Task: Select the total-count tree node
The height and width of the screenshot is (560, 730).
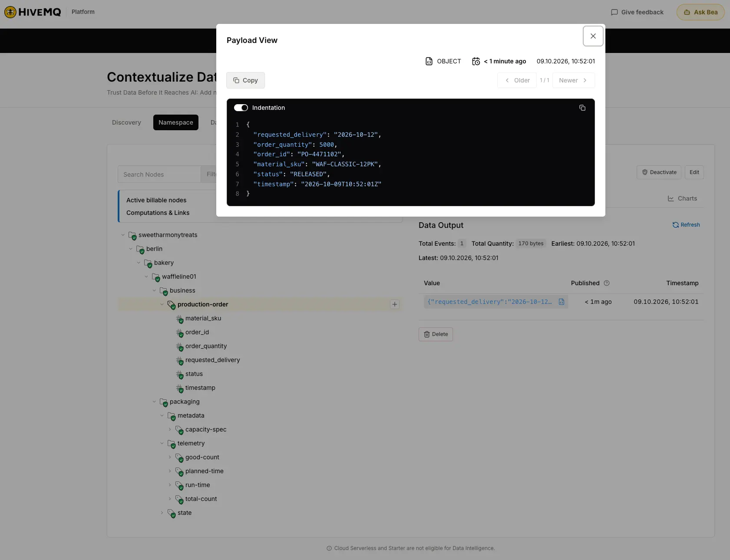Action: click(201, 499)
